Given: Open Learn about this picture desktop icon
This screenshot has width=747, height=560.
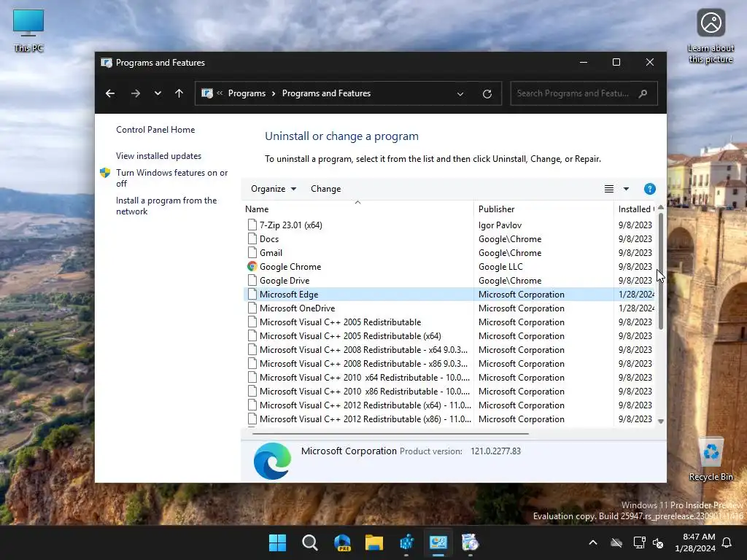Looking at the screenshot, I should 711,36.
